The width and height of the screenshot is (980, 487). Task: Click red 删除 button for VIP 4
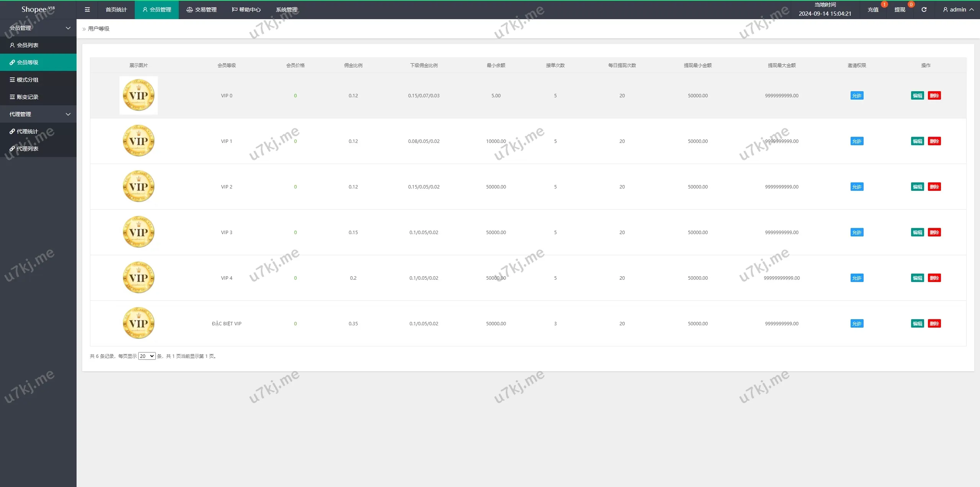[934, 278]
